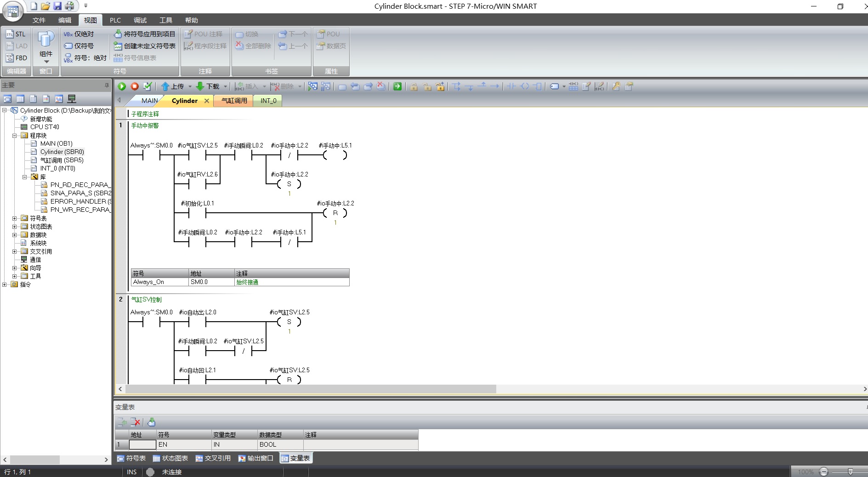
Task: Click 将符号应用到项目 button
Action: coord(145,34)
